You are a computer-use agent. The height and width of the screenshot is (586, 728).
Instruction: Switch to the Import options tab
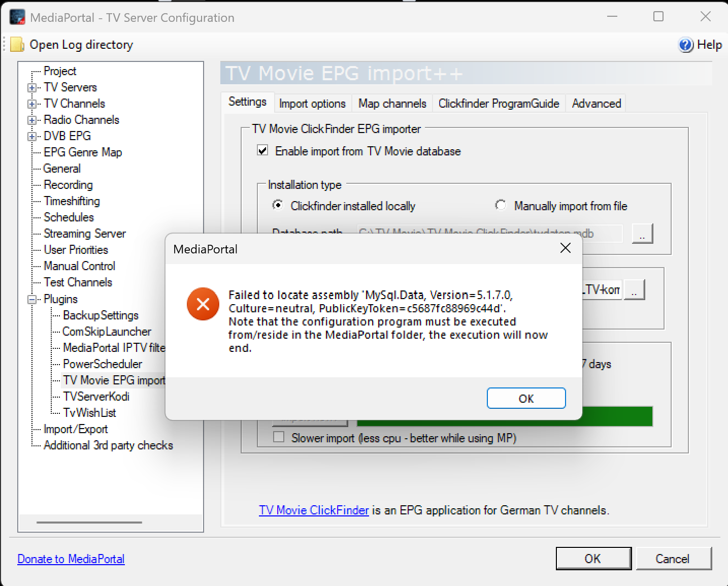pos(312,104)
